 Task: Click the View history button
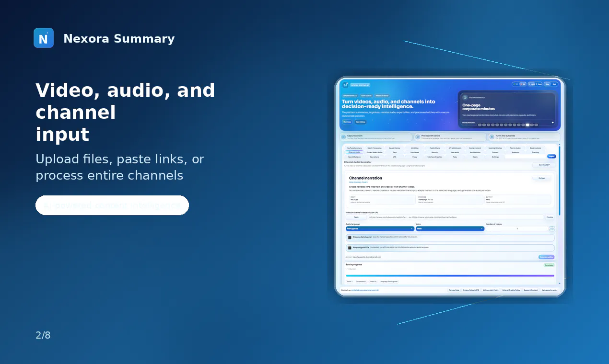[360, 122]
